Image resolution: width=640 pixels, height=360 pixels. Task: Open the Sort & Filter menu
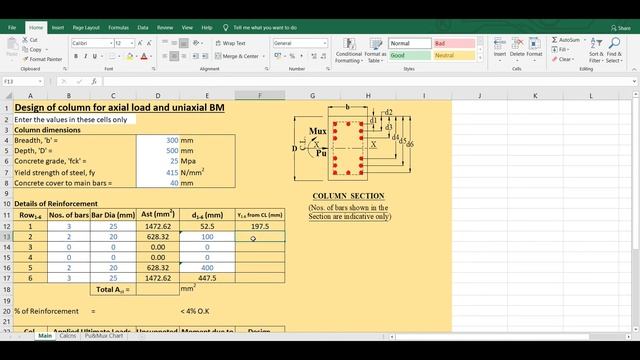point(596,50)
